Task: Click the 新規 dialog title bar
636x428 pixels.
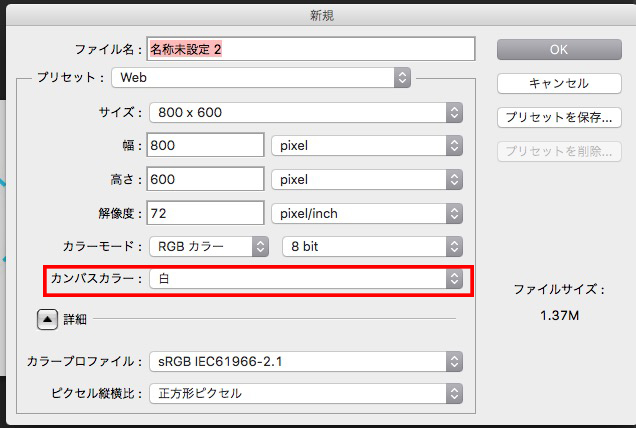Action: [318, 15]
